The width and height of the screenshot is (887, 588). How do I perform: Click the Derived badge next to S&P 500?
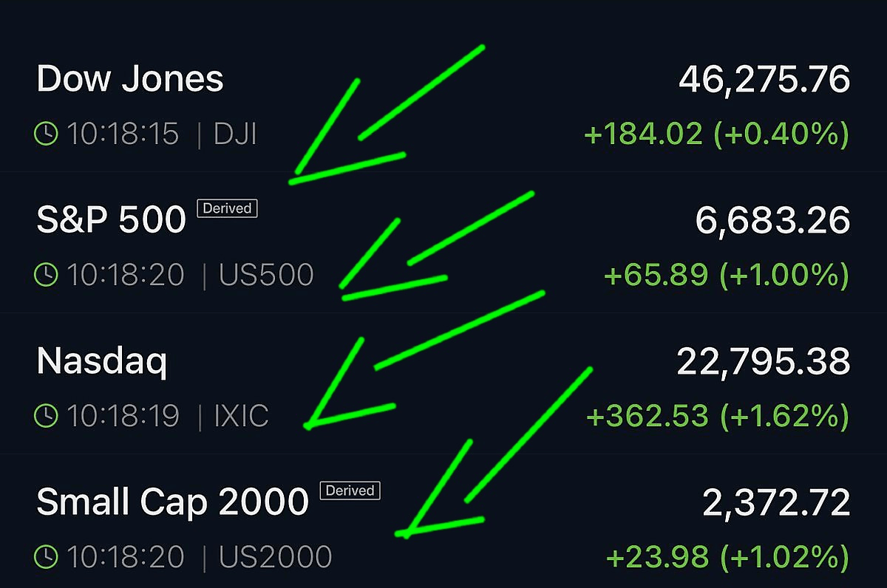227,208
